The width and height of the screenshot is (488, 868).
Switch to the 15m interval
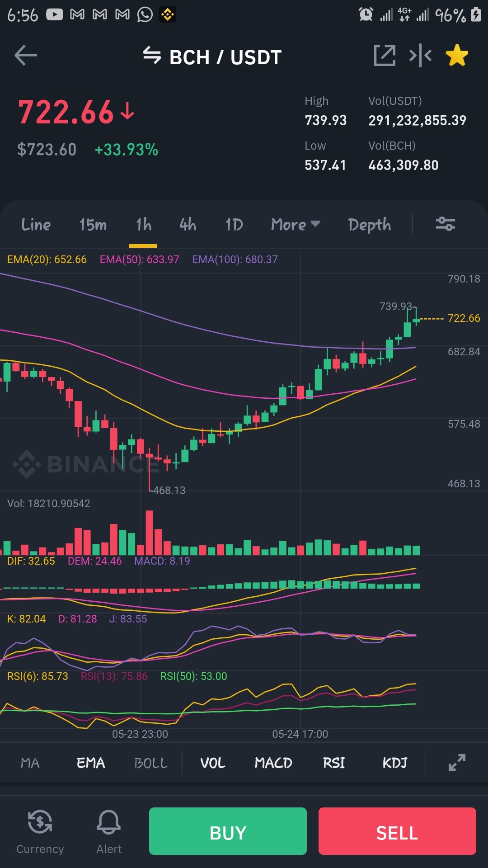(x=93, y=225)
